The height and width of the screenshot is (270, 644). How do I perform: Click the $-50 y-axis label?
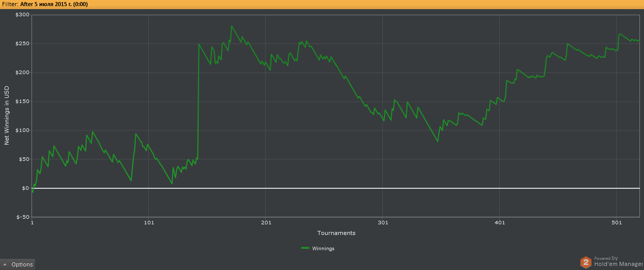coord(22,217)
